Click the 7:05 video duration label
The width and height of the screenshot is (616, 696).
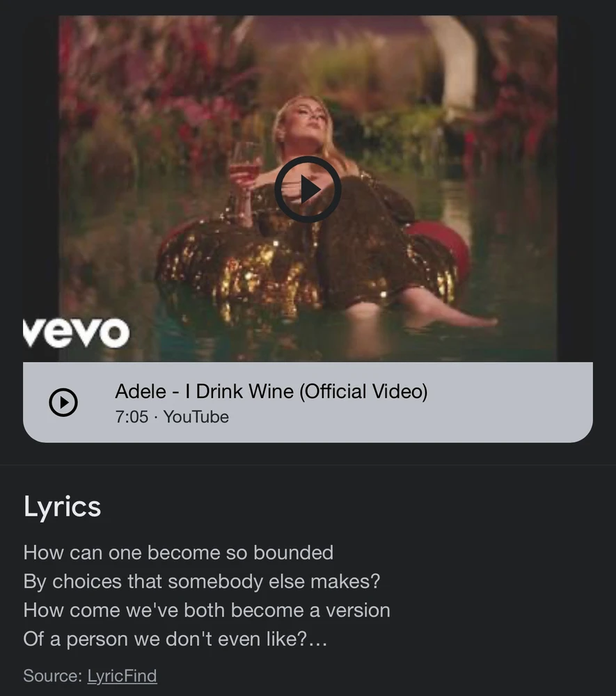[x=132, y=417]
